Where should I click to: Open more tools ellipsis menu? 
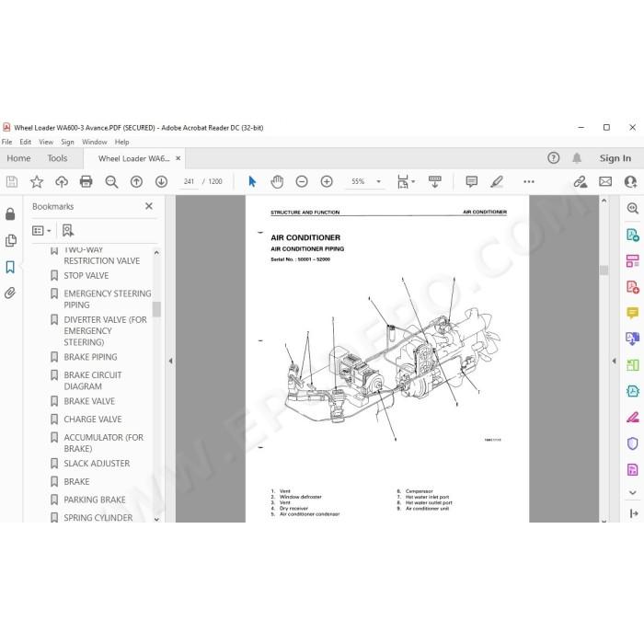coord(529,181)
